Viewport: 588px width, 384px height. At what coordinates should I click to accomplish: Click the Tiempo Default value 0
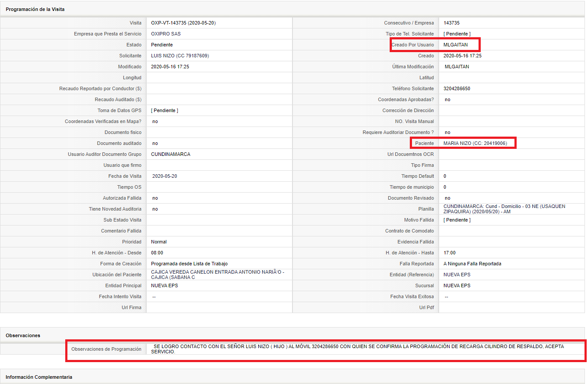(445, 176)
